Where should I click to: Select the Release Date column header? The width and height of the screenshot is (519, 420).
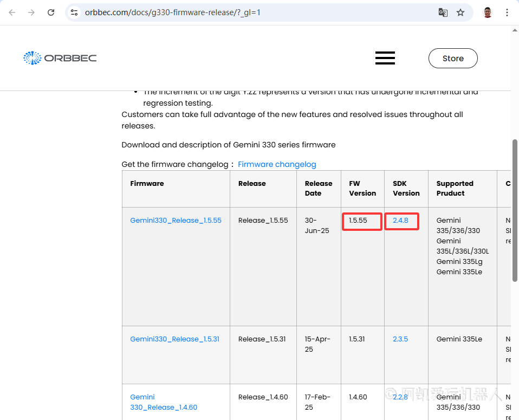[319, 189]
